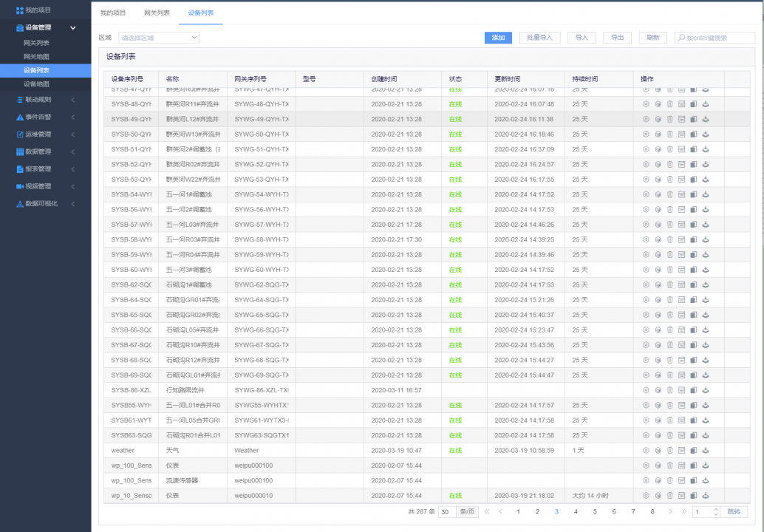Viewport: 764px width, 532px height.
Task: Click 事件告警 warning triangle icon
Action: click(x=19, y=117)
